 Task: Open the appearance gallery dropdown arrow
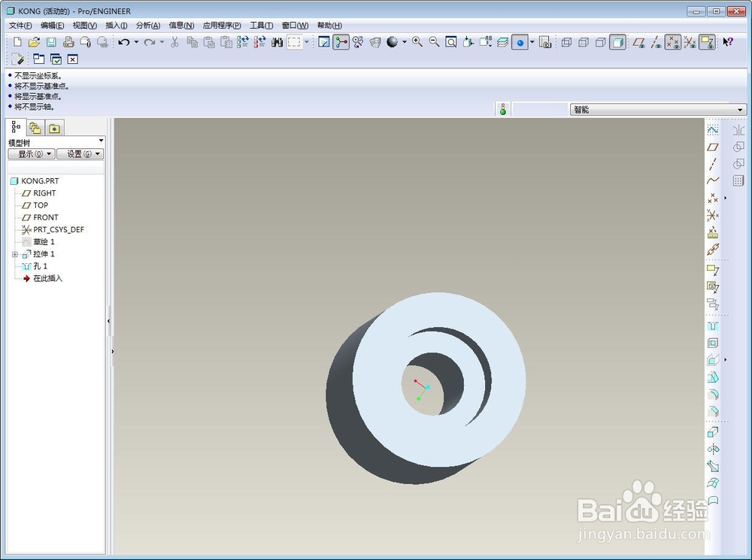(x=405, y=42)
